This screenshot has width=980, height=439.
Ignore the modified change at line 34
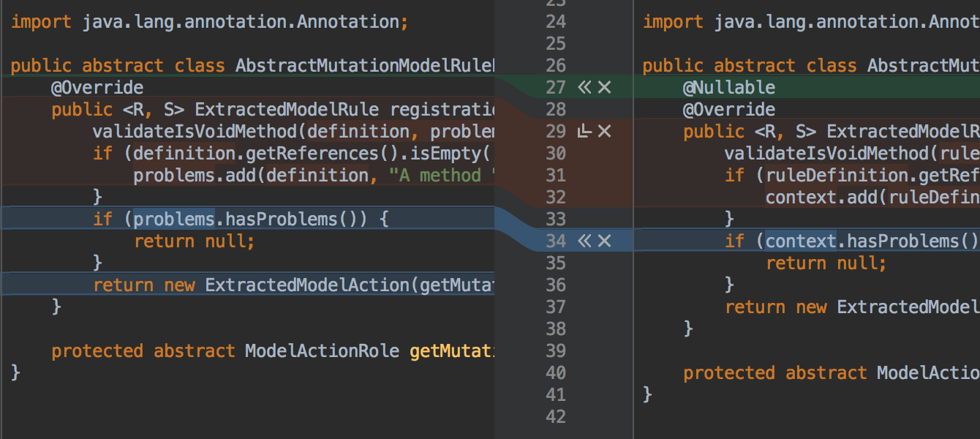604,241
